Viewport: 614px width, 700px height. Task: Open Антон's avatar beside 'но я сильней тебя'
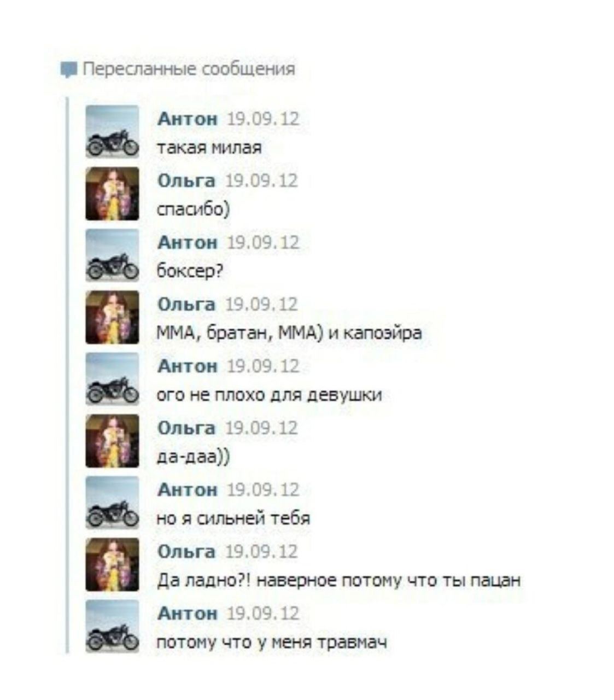pos(113,503)
